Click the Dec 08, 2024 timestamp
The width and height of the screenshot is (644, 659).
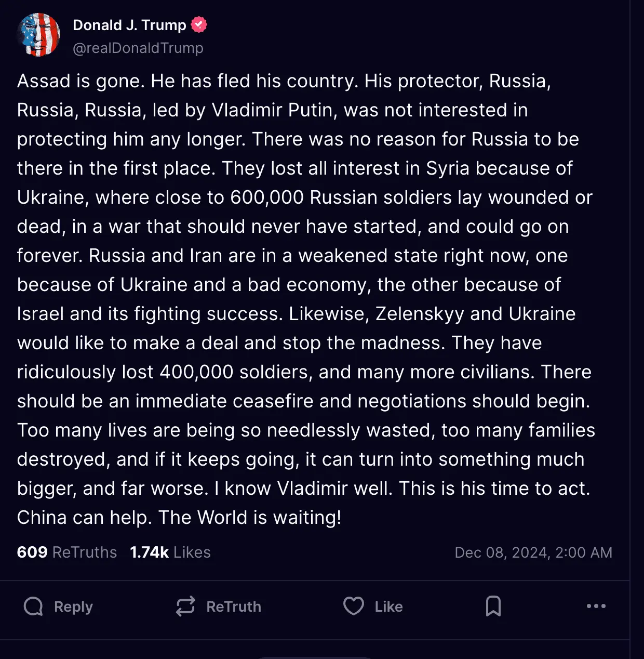(533, 552)
